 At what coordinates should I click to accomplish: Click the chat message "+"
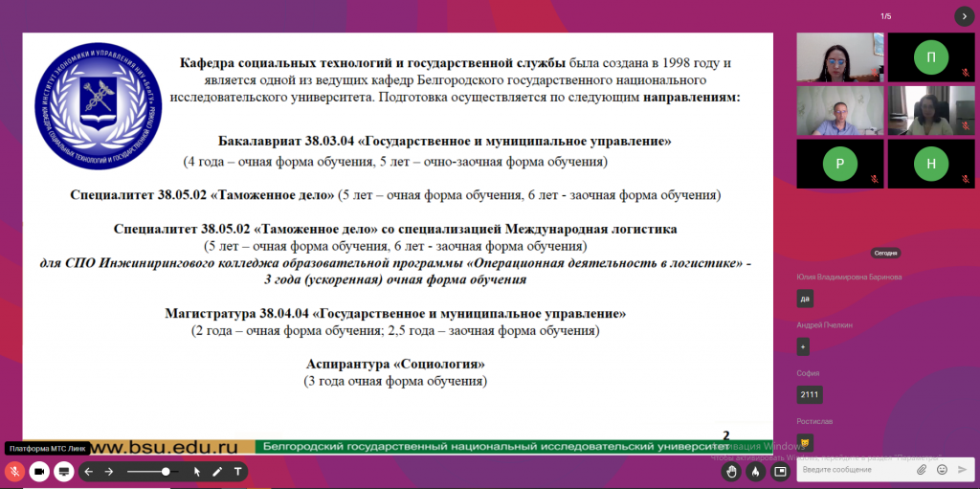pyautogui.click(x=804, y=347)
